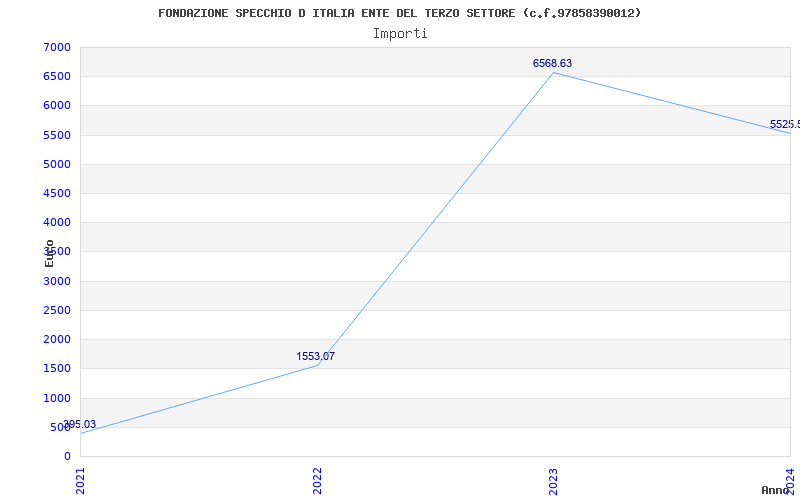The height and width of the screenshot is (500, 800).
Task: Click the 2023 x-axis label
Action: pos(554,481)
